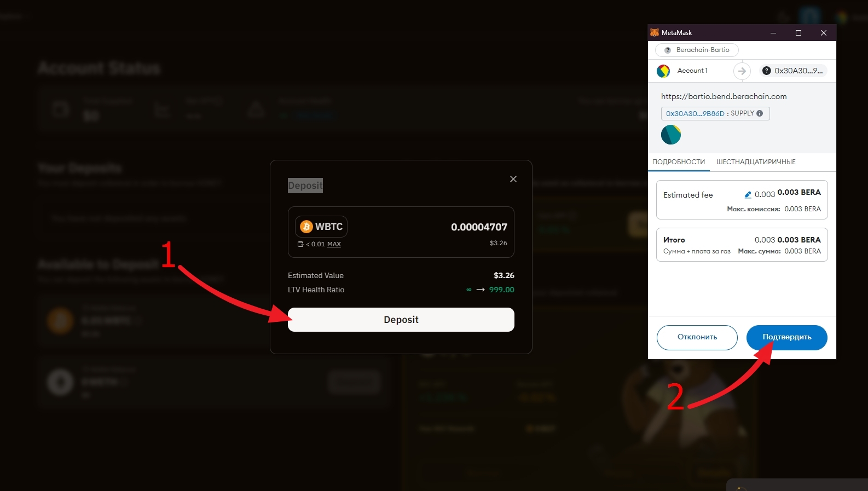This screenshot has height=491, width=868.
Task: Click the MAX balance link
Action: pyautogui.click(x=334, y=244)
